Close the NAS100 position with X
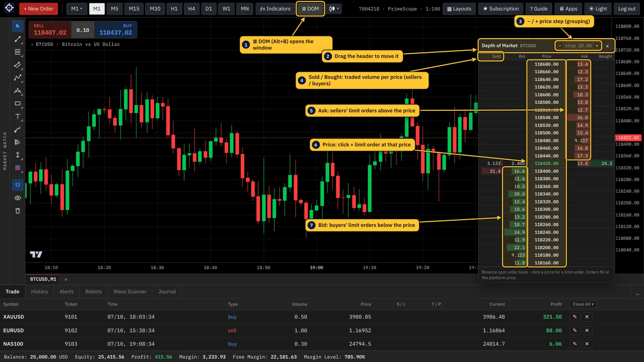This screenshot has width=644, height=362. tap(587, 344)
